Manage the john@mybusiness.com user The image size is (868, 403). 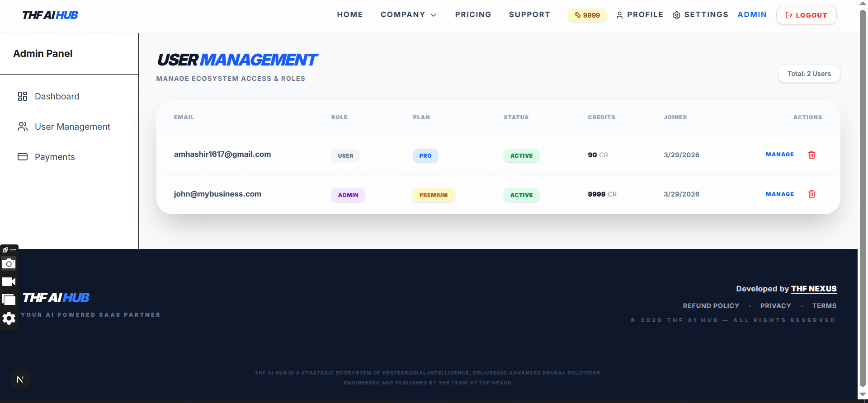tap(779, 194)
